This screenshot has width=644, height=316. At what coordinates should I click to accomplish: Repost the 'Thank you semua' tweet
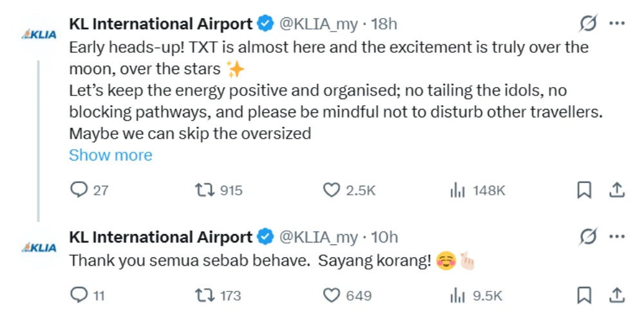(204, 295)
